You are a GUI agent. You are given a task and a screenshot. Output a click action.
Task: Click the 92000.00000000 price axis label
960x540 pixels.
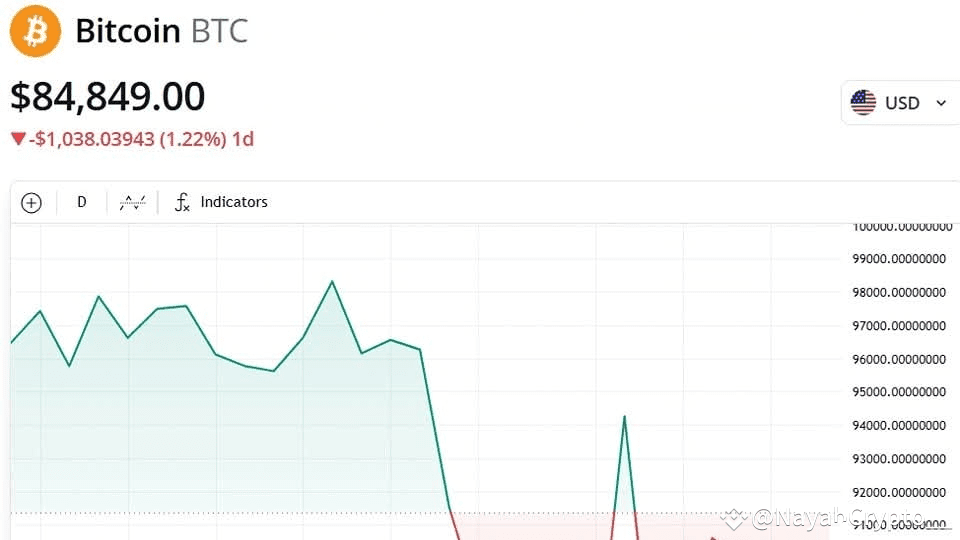point(899,492)
